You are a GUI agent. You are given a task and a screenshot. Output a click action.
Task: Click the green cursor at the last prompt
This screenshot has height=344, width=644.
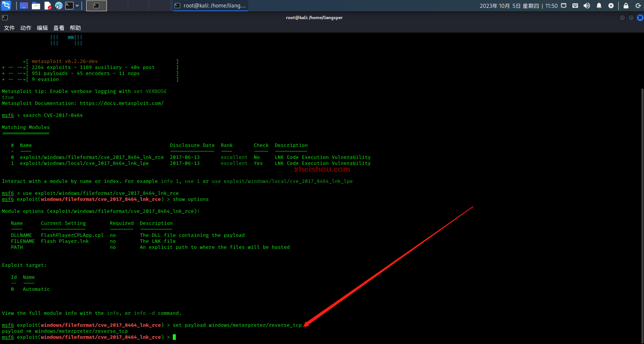[x=174, y=337]
